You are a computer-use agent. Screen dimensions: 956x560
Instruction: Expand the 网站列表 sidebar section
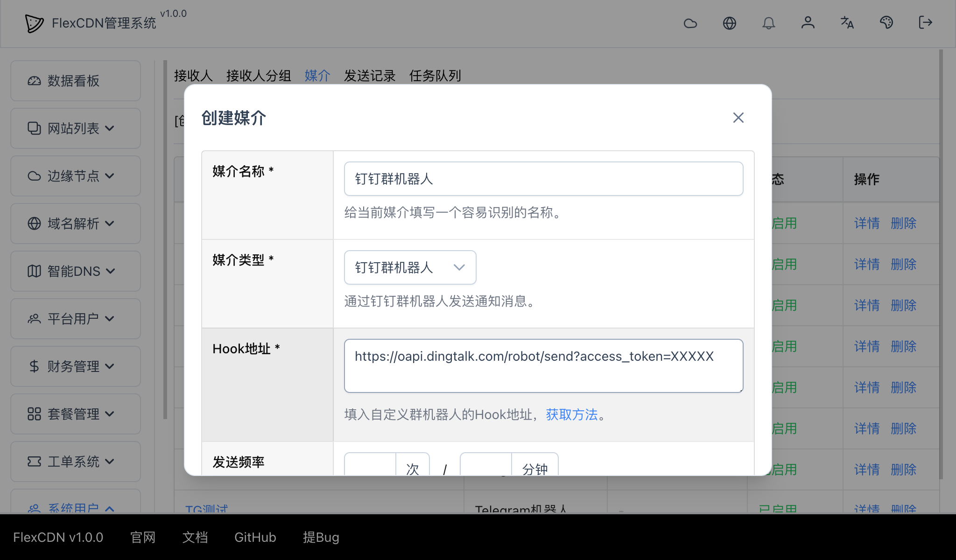pyautogui.click(x=76, y=128)
